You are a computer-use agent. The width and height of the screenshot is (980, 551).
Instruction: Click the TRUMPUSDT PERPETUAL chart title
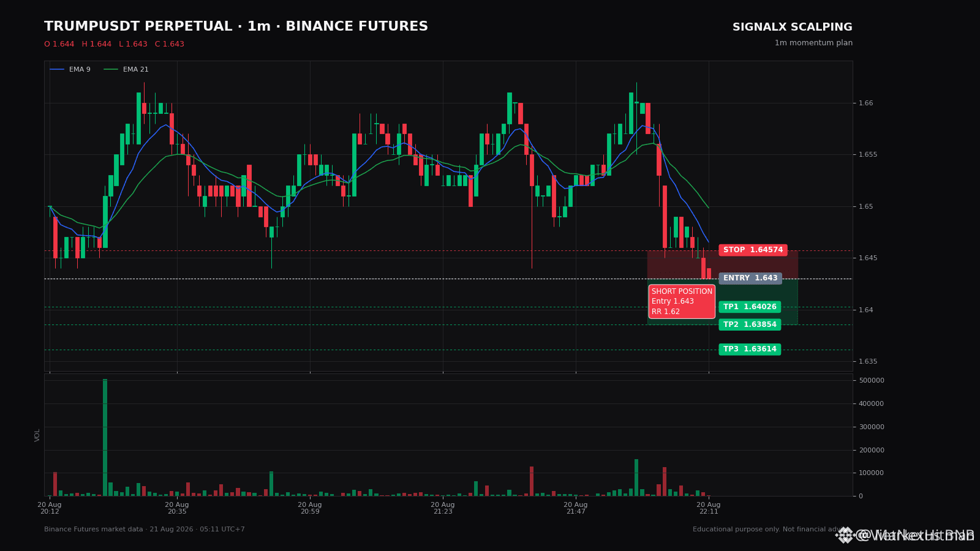tap(236, 27)
